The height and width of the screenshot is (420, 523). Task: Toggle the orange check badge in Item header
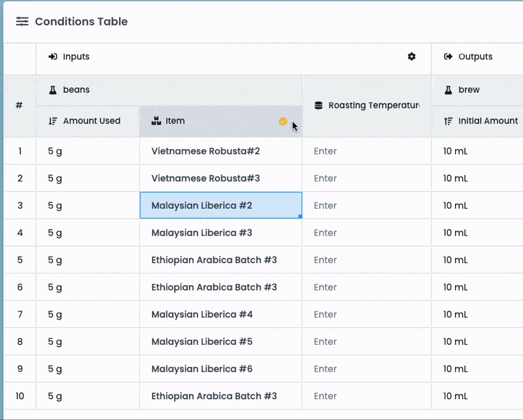[282, 121]
